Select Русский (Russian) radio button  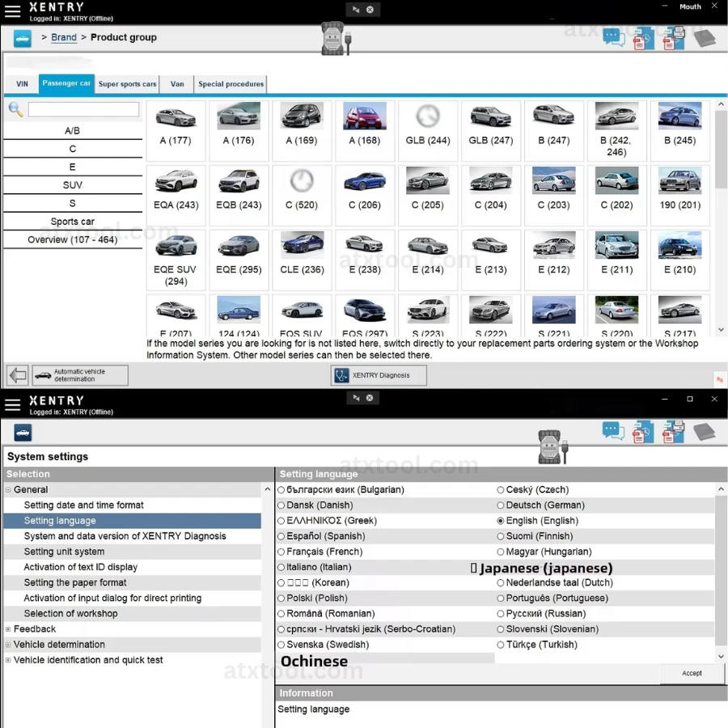click(501, 614)
